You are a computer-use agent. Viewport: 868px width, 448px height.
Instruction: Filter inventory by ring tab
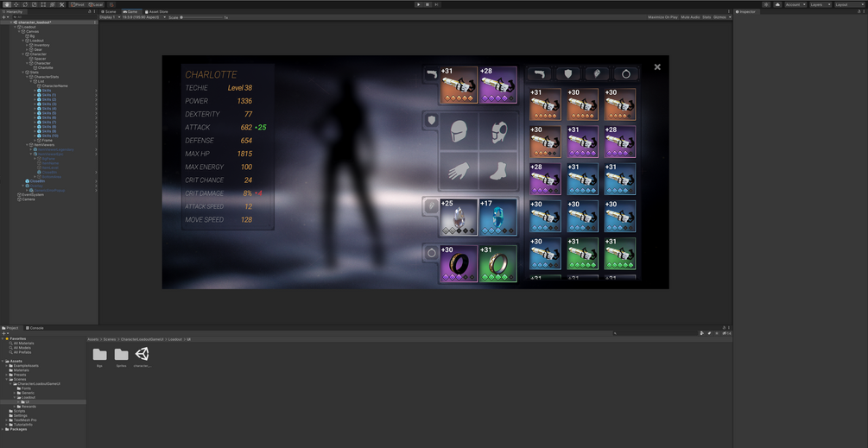[626, 73]
